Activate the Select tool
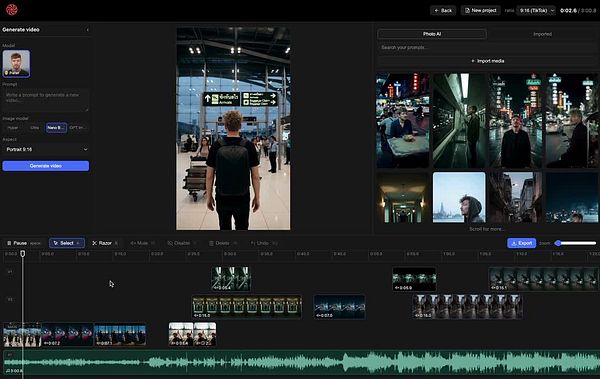Viewport: 600px width, 379px height. (67, 243)
